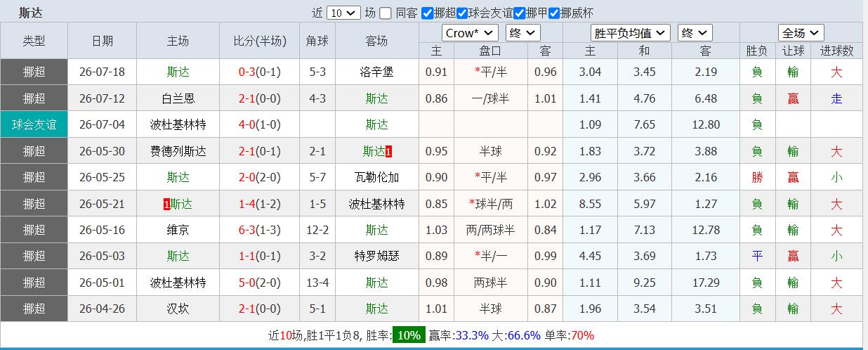
Task: Click away team 瓦勒伦加
Action: tap(377, 177)
